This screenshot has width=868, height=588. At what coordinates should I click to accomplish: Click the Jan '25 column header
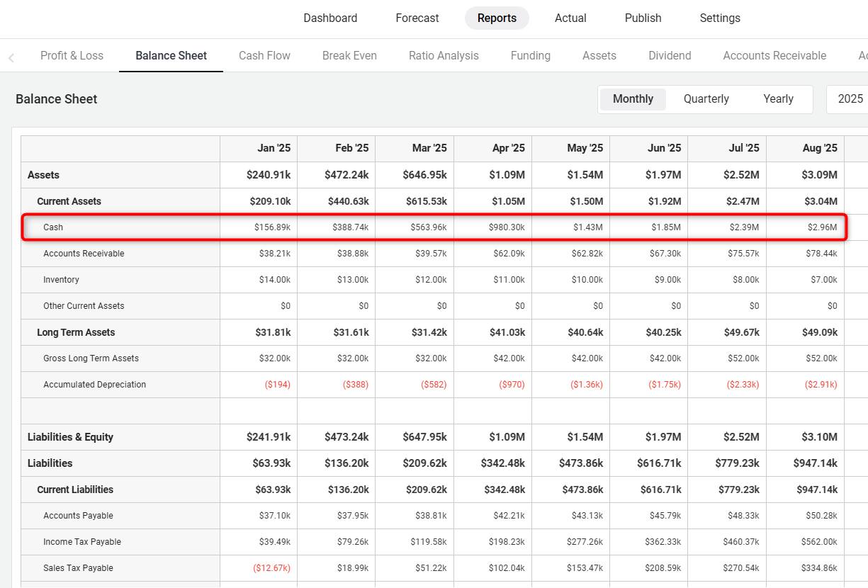click(274, 148)
